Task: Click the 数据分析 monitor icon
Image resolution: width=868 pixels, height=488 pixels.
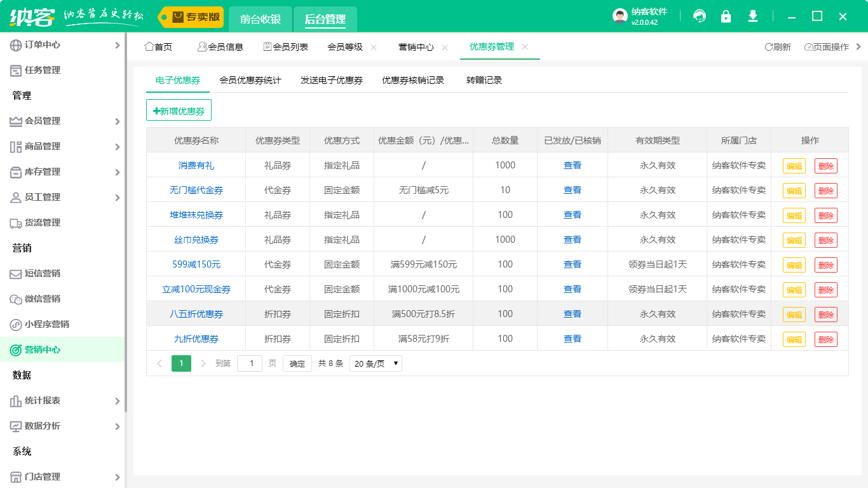Action: click(x=16, y=426)
